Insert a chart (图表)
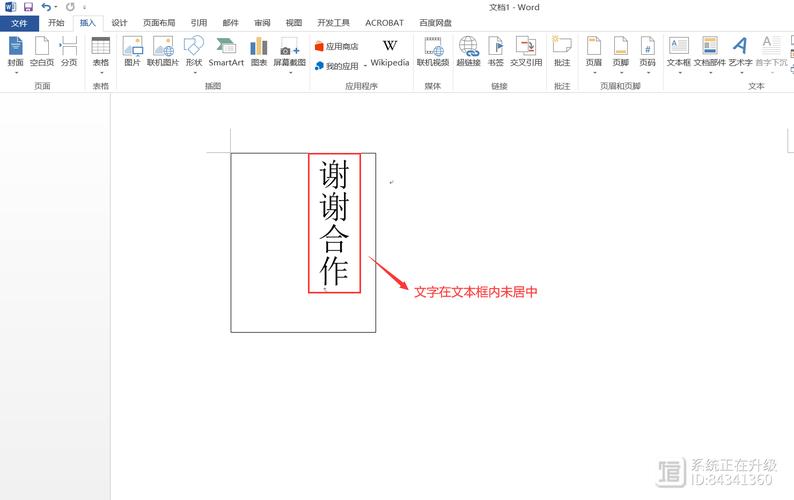 point(259,52)
